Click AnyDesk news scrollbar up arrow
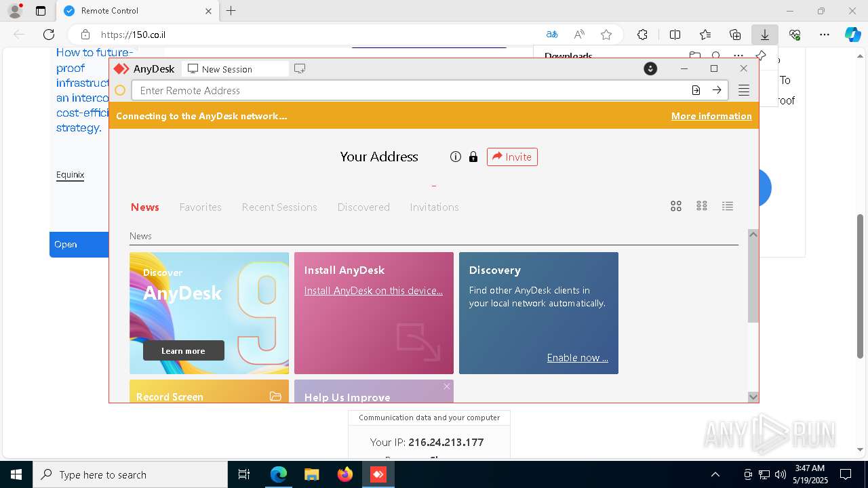The height and width of the screenshot is (488, 868). 753,235
